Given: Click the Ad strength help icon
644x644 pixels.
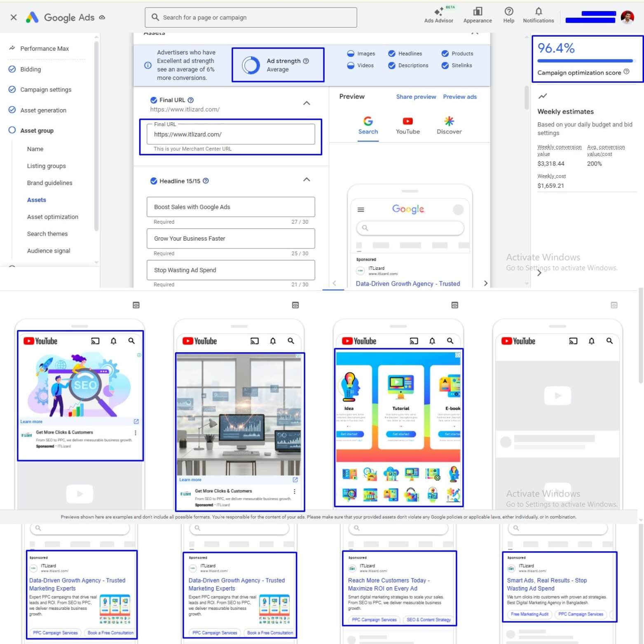Looking at the screenshot, I should click(x=306, y=61).
